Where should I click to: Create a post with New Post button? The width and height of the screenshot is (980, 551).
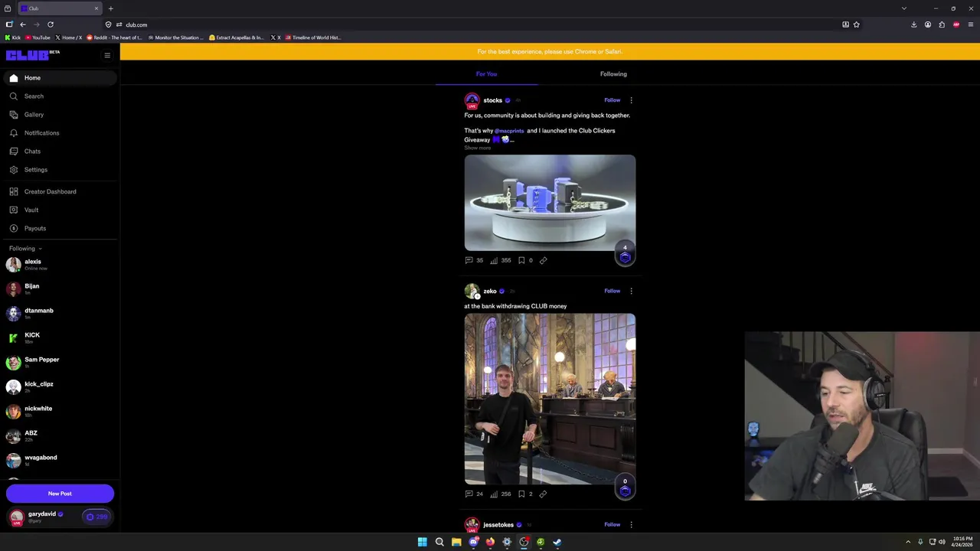(60, 494)
